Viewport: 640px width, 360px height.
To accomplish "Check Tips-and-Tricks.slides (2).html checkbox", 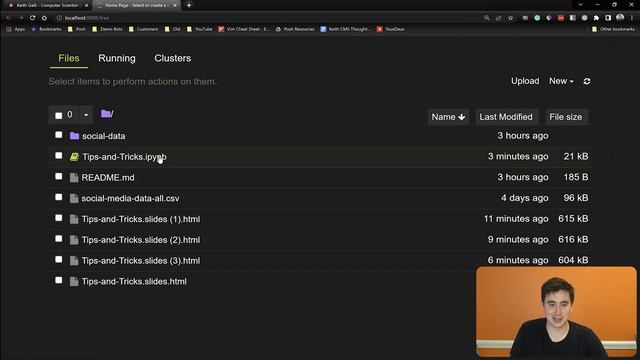I will pyautogui.click(x=59, y=239).
